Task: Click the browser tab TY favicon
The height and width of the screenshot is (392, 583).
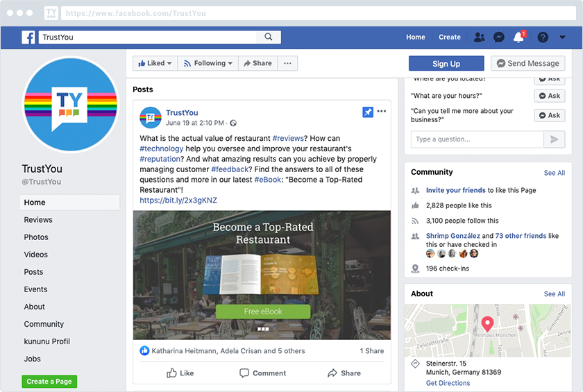Action: (51, 13)
